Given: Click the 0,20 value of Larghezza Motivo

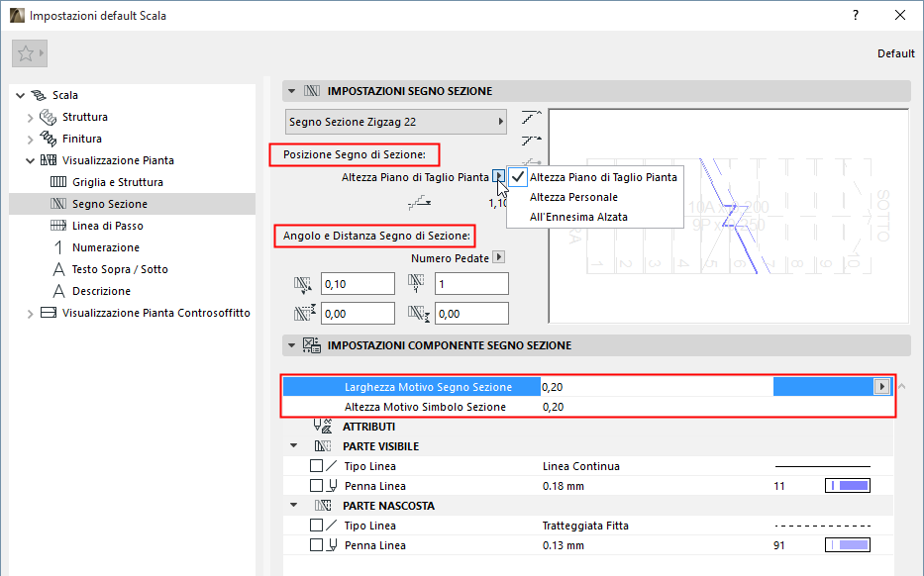Looking at the screenshot, I should pos(553,387).
